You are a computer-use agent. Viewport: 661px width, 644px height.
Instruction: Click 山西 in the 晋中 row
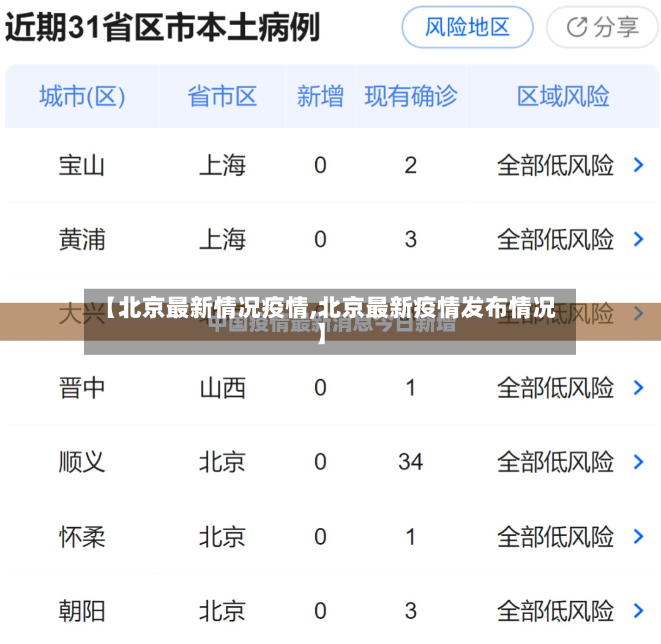(x=223, y=388)
